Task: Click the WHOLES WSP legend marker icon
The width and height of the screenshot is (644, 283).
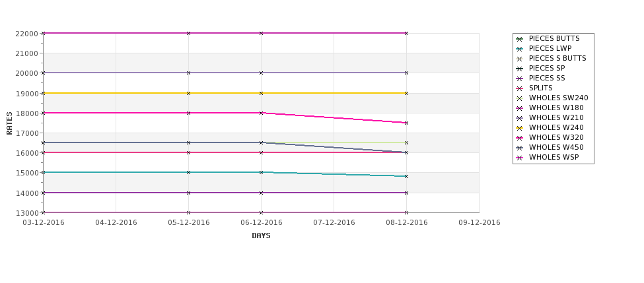Action: 519,158
